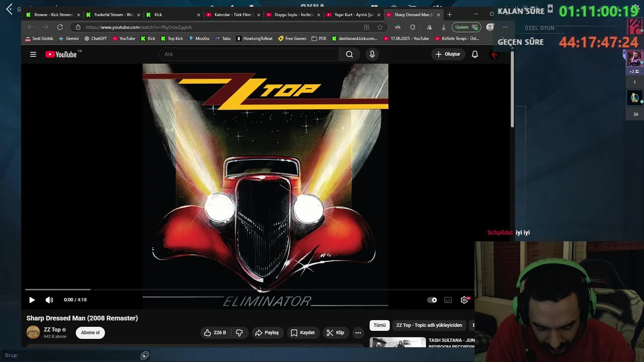Start voice search with microphone icon
644x362 pixels.
click(x=372, y=54)
